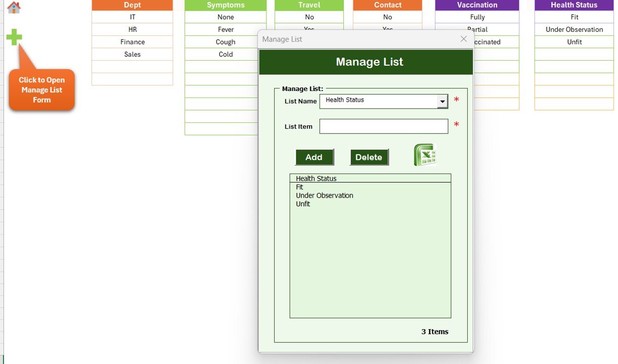Click the red asterisk beside List Name
Screen dimensions: 618x364
click(456, 100)
